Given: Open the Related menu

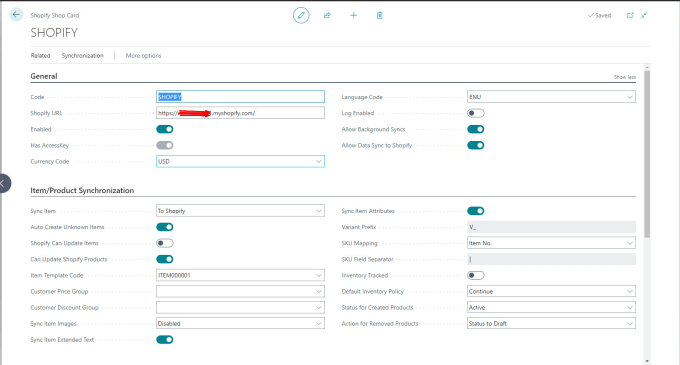Looking at the screenshot, I should click(40, 55).
